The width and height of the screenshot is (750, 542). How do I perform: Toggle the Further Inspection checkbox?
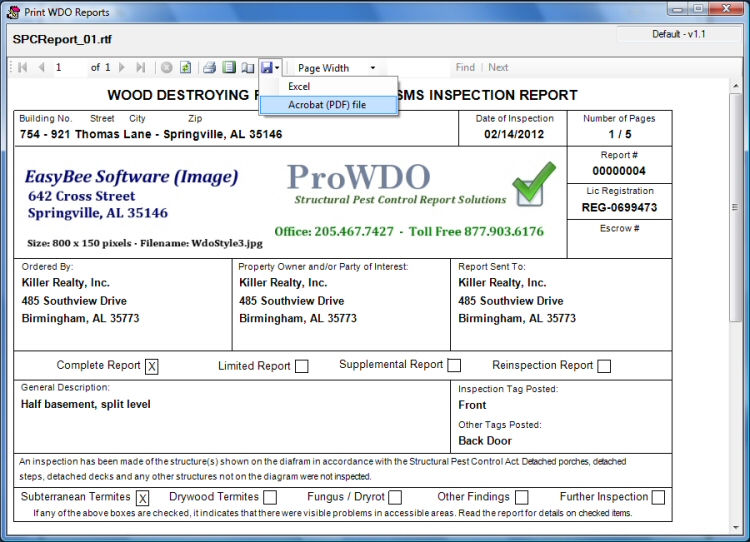[658, 498]
